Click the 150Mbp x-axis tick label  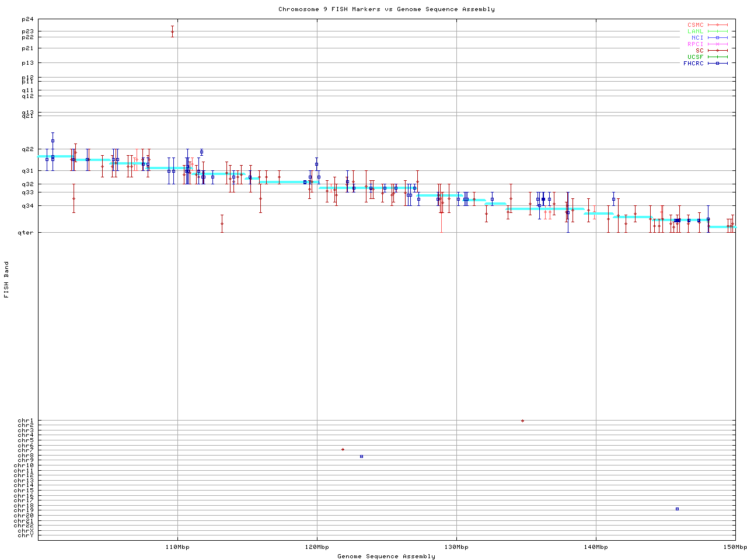[735, 547]
